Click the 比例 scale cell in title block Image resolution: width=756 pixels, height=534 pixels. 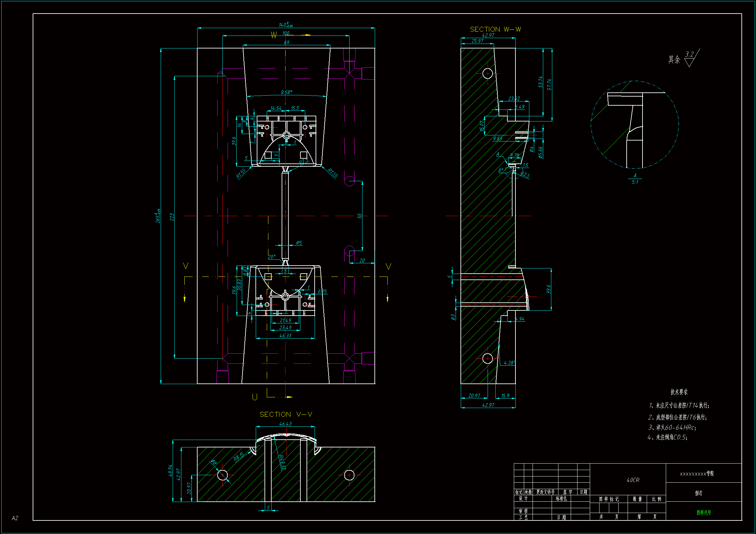(x=656, y=499)
